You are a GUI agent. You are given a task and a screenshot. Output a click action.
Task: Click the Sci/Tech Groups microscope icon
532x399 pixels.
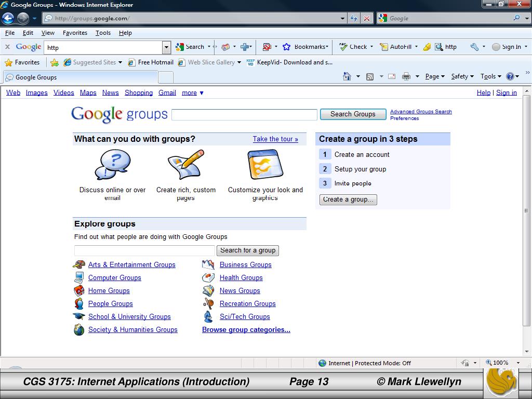(208, 316)
